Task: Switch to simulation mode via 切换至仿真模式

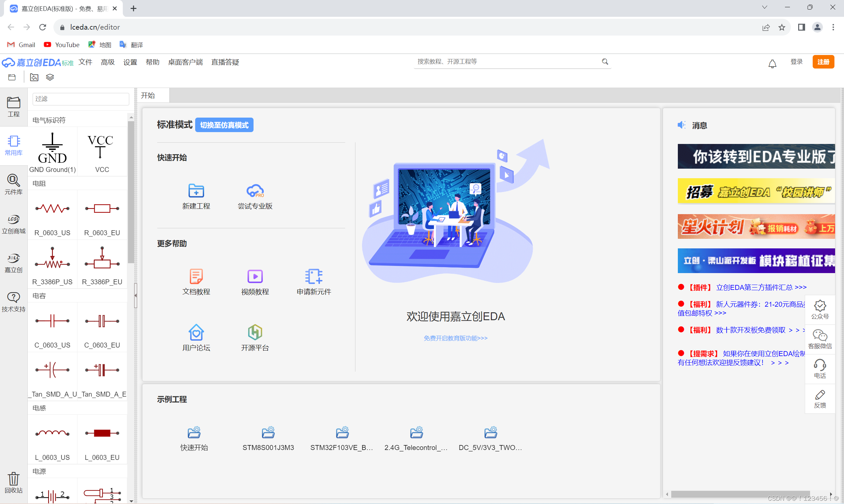Action: point(224,125)
